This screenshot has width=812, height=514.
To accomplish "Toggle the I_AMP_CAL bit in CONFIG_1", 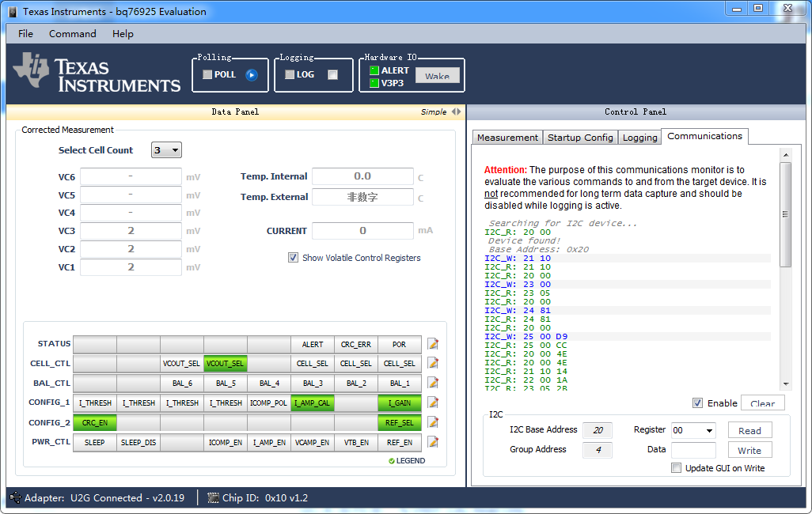I will click(x=313, y=403).
